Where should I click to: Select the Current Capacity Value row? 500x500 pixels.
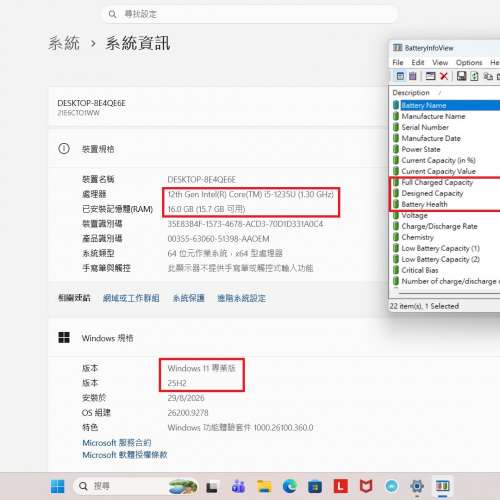[446, 171]
